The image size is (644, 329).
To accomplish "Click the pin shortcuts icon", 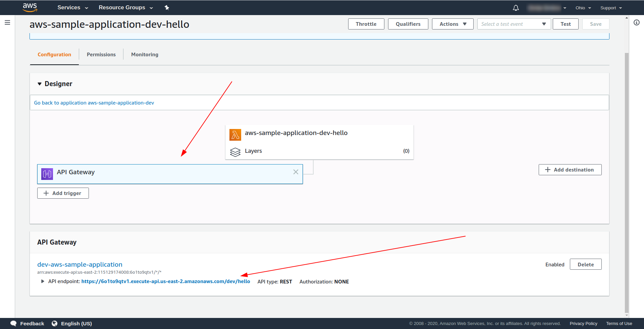I will pyautogui.click(x=167, y=7).
